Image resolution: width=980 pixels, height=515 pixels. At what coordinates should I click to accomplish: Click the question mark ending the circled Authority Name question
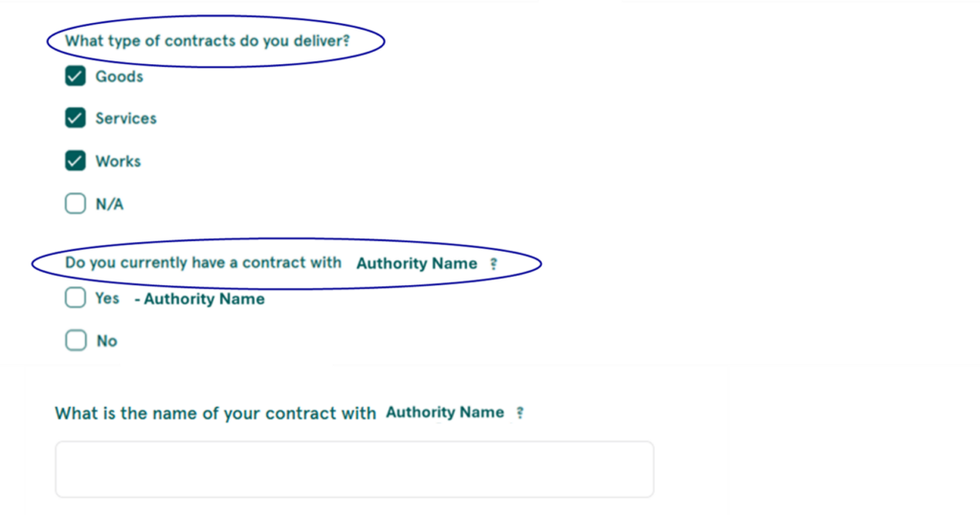coord(494,264)
